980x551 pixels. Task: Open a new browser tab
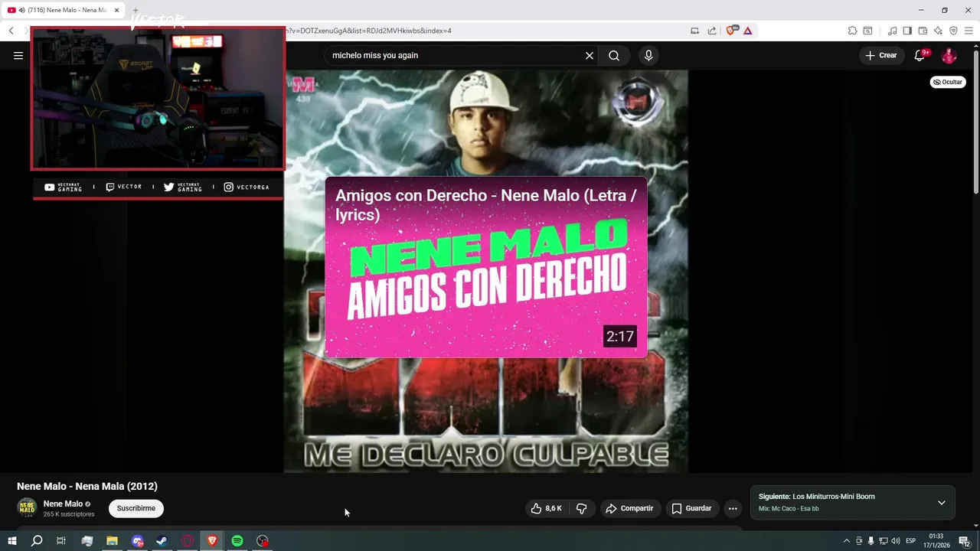point(136,10)
